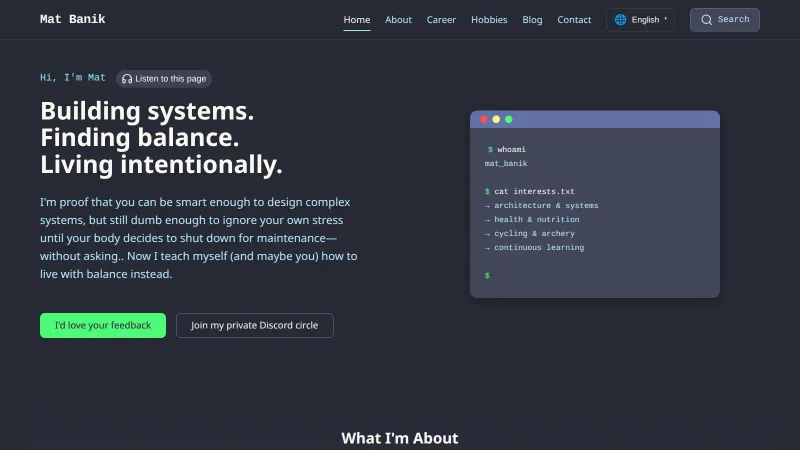Open the Blog link

[x=532, y=19]
